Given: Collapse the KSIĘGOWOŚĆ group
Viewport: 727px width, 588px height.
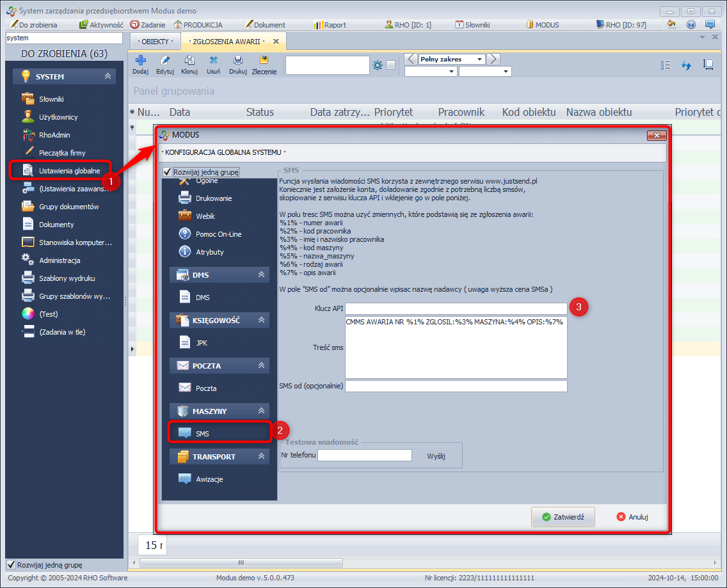Looking at the screenshot, I should 261,320.
